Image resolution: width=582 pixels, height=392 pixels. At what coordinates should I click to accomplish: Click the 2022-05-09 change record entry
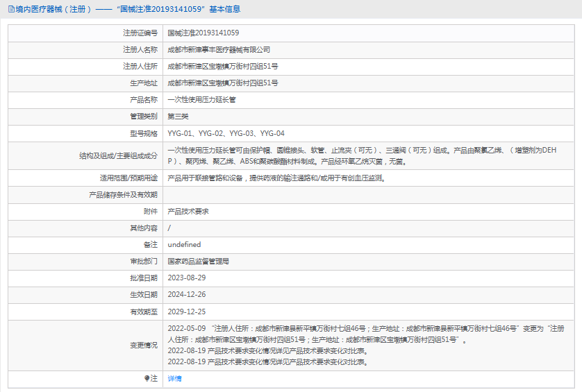click(365, 334)
